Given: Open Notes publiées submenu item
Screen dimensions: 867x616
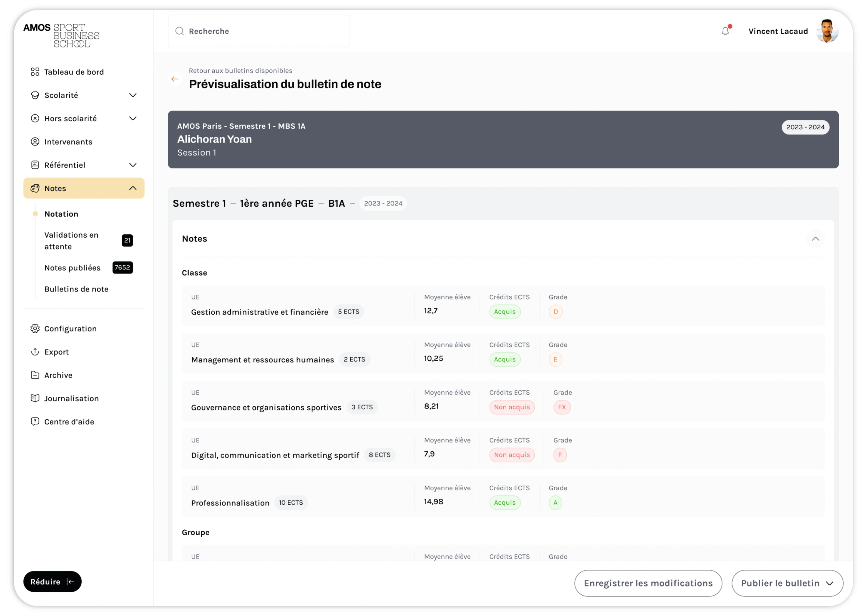Looking at the screenshot, I should pyautogui.click(x=73, y=268).
